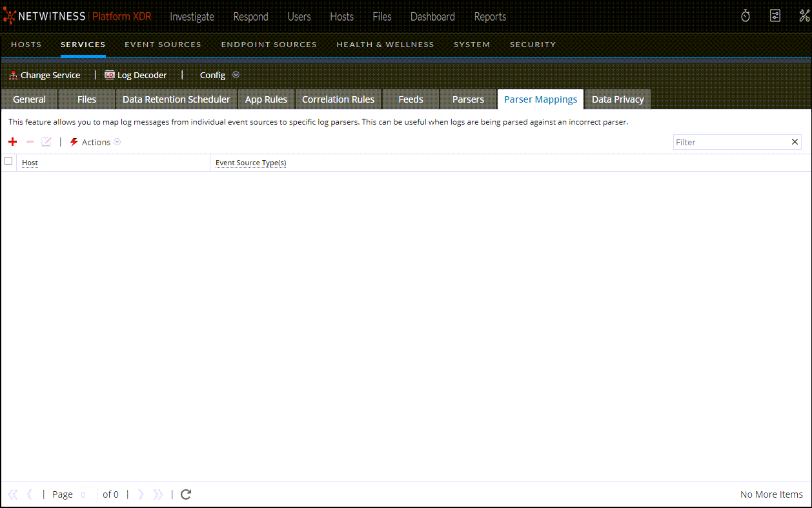Open the notifications tray icon in header
Screen dimensions: 812x508
775,16
